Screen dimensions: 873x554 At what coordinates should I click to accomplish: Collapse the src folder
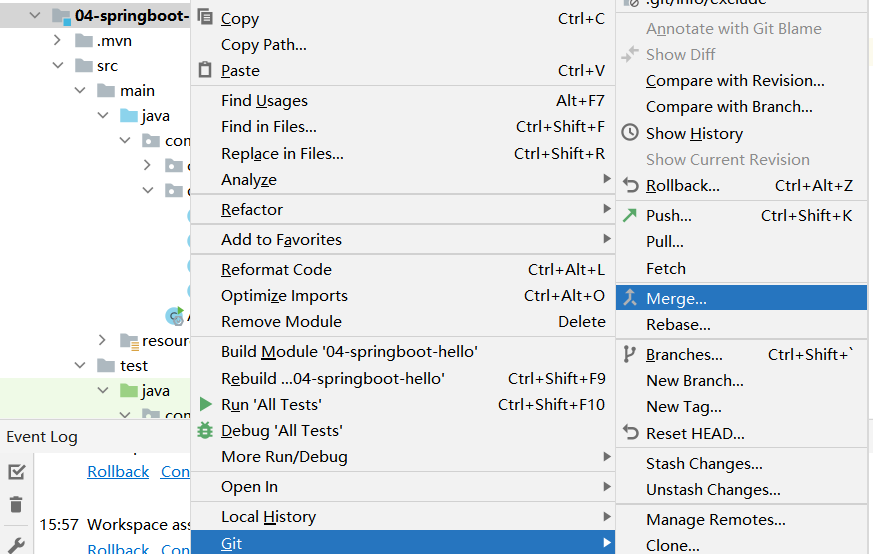pyautogui.click(x=58, y=65)
